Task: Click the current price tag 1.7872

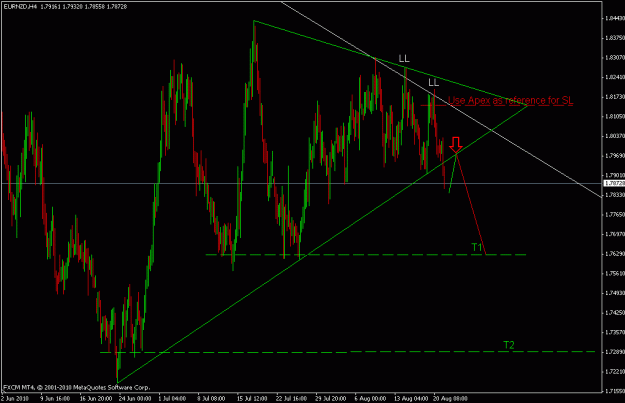Action: pyautogui.click(x=614, y=183)
